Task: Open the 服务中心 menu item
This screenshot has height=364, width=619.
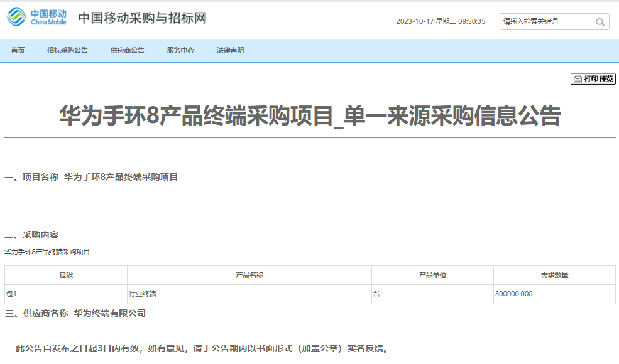Action: pyautogui.click(x=180, y=50)
